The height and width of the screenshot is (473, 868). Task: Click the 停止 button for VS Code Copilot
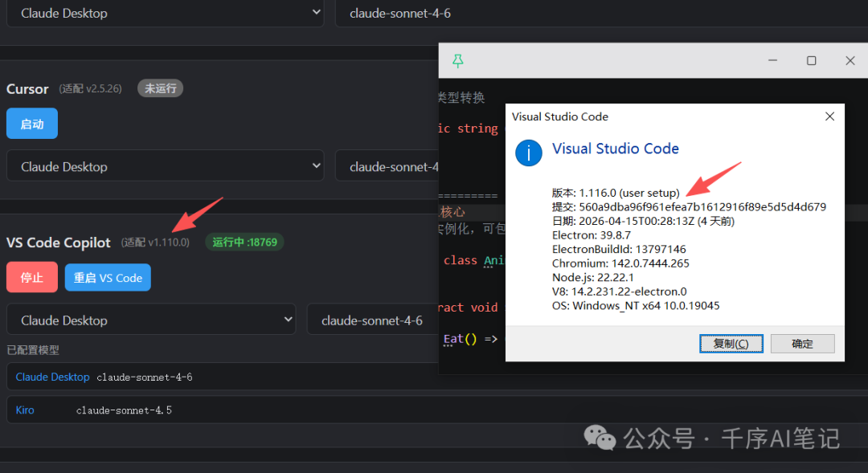(x=31, y=277)
